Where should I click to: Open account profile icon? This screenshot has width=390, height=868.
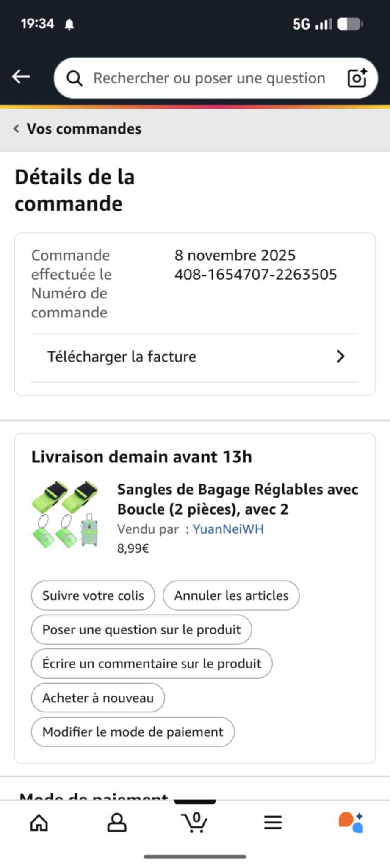point(117,823)
